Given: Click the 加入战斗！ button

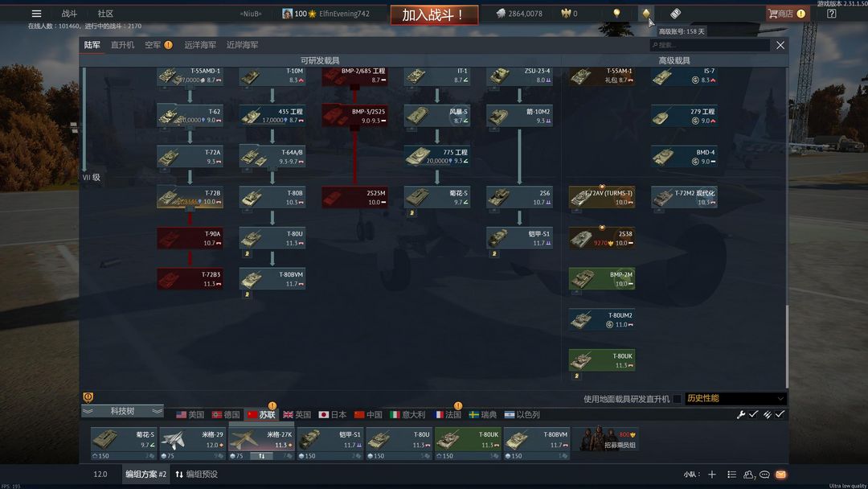Looking at the screenshot, I should tap(434, 15).
